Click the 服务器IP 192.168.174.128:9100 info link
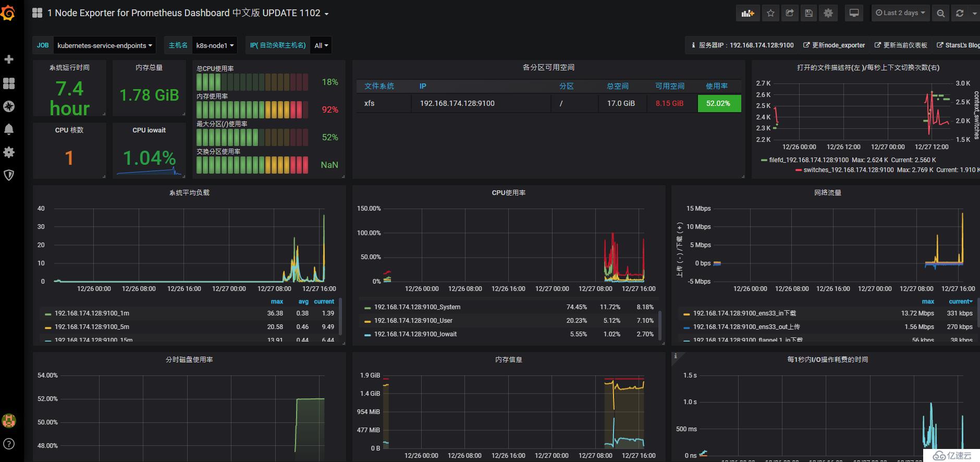Viewport: 980px width, 462px height. (742, 45)
